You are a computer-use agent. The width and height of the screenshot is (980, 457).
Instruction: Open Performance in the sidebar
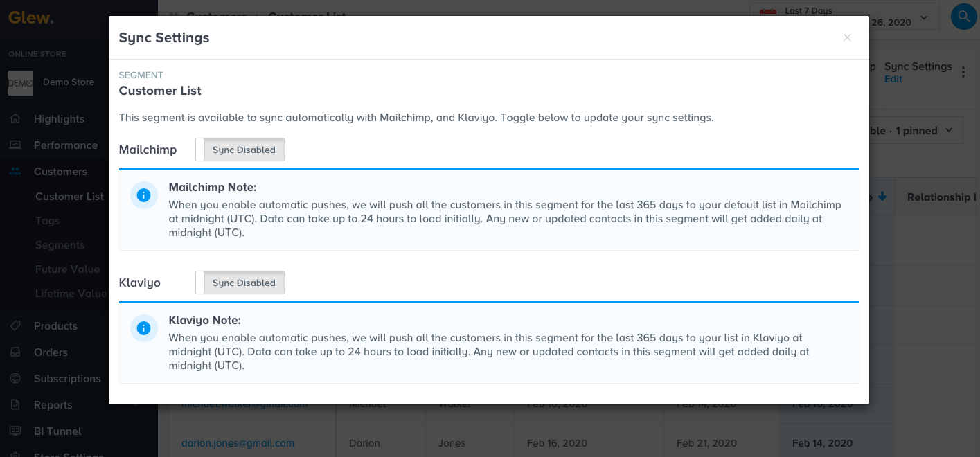point(65,145)
